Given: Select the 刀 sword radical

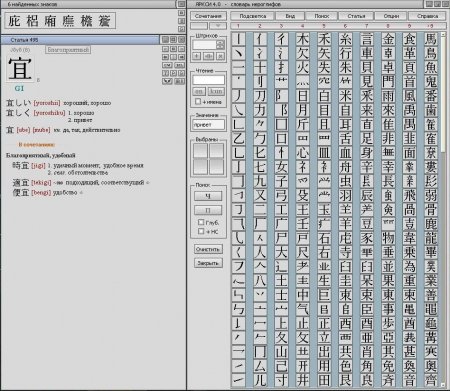Looking at the screenshot, I should pos(260,96).
